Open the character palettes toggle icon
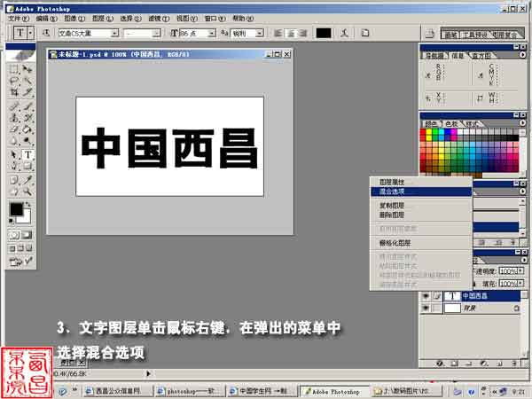The image size is (532, 399). point(365,33)
